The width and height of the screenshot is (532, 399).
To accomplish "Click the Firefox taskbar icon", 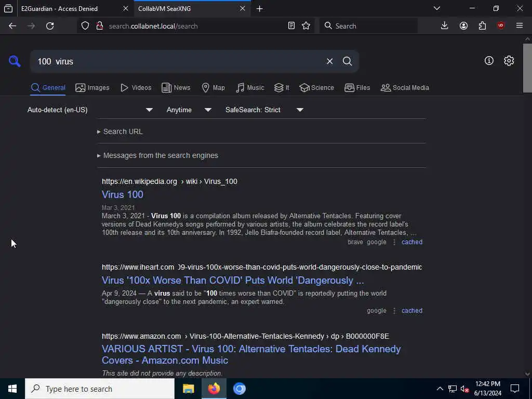I will [x=214, y=389].
